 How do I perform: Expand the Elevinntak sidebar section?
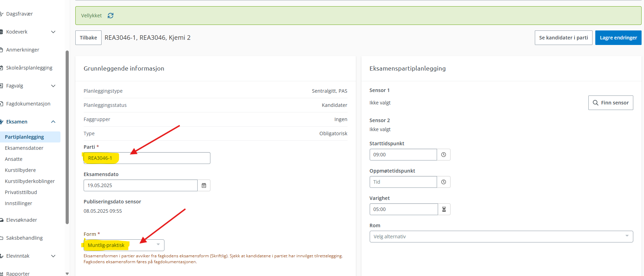click(x=53, y=256)
